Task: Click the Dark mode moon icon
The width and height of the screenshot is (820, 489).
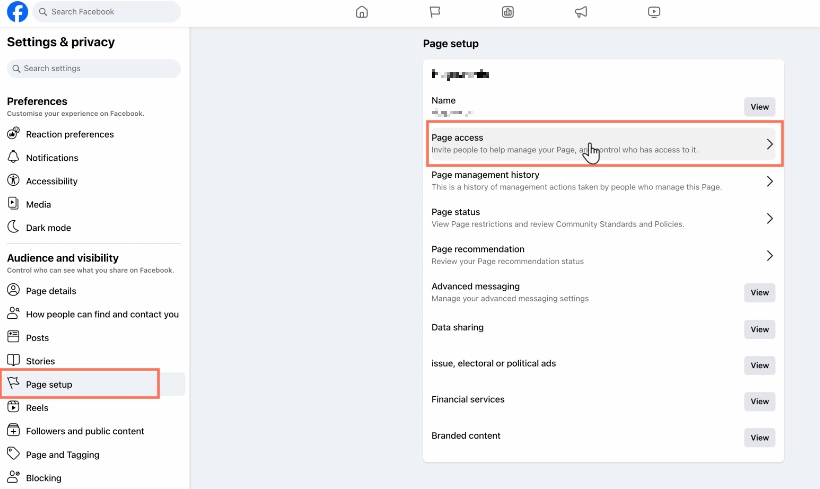Action: (x=13, y=227)
